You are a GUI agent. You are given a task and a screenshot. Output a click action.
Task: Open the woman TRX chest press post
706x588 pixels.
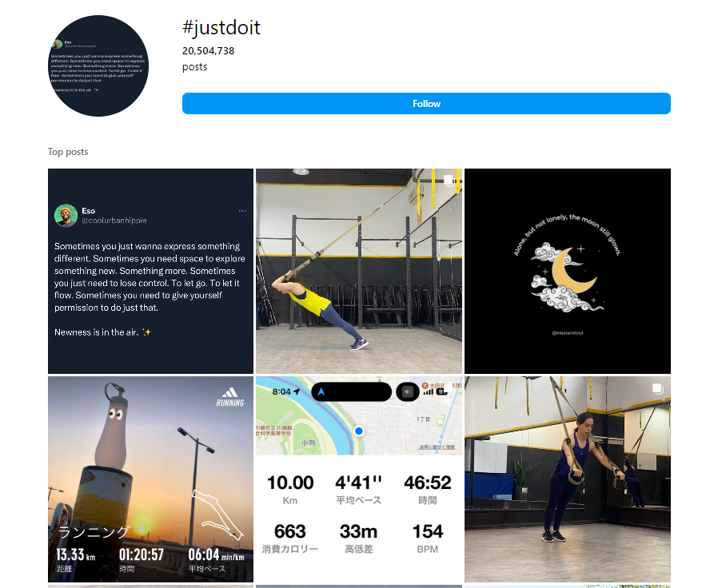[x=568, y=479]
